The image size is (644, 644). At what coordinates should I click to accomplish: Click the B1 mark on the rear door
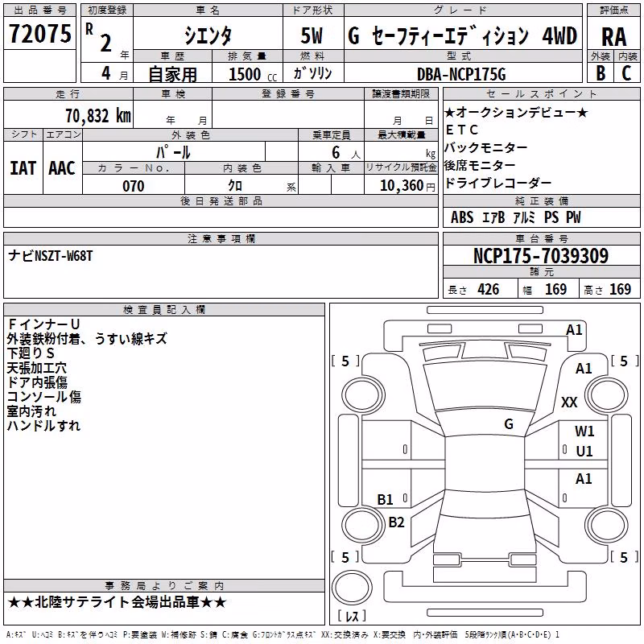(386, 499)
